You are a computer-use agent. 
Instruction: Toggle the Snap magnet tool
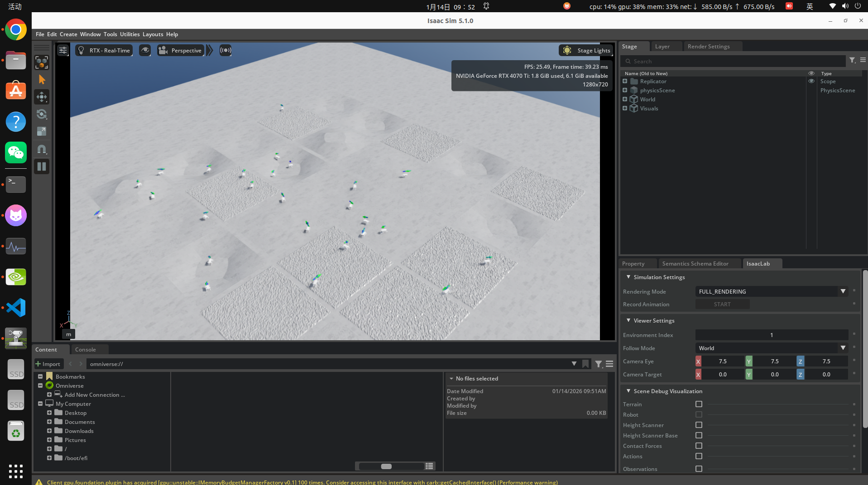point(42,149)
